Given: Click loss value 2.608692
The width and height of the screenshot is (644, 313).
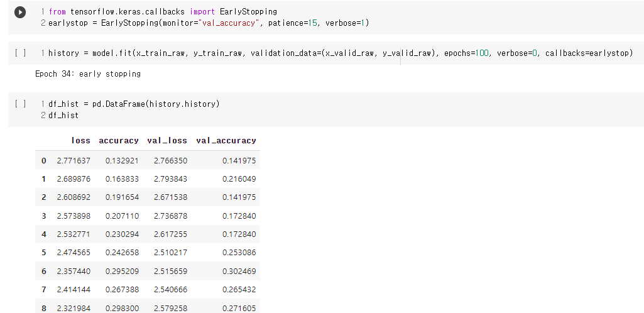Looking at the screenshot, I should pyautogui.click(x=74, y=197).
